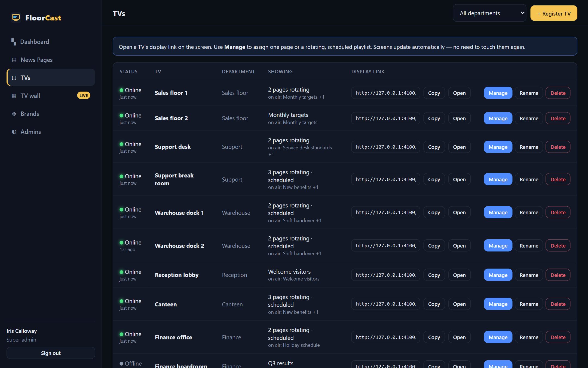Screen dimensions: 588x368
Task: Open the Warehouse dock 1 display link
Action: click(x=459, y=212)
